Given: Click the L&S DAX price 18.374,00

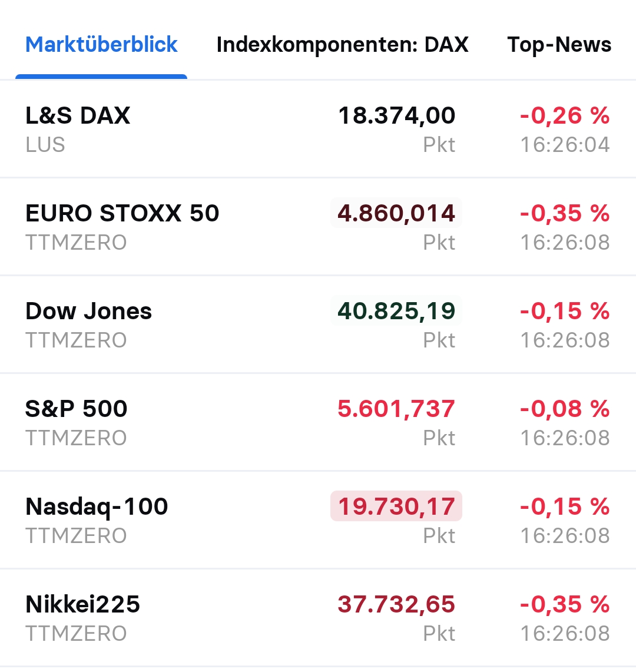Looking at the screenshot, I should [x=396, y=115].
